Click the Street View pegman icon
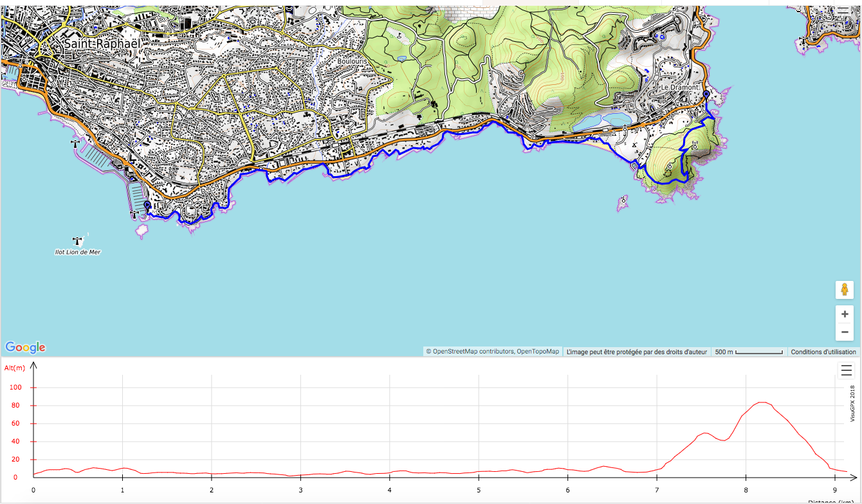This screenshot has height=504, width=862. click(845, 290)
